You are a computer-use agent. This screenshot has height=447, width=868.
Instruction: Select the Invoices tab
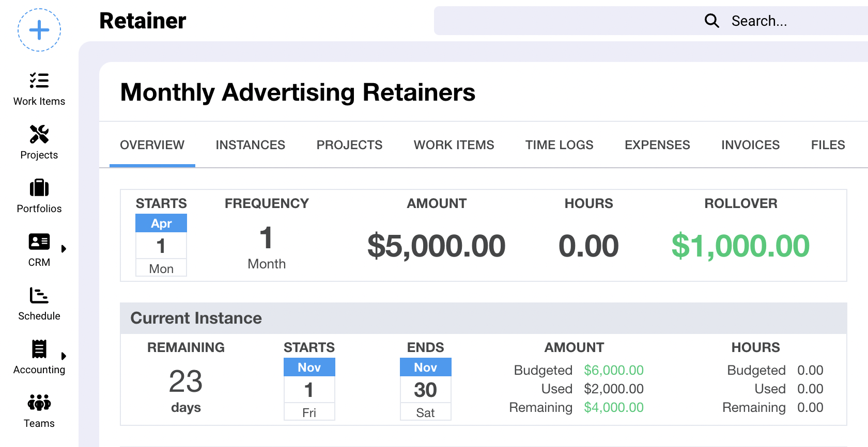click(750, 145)
